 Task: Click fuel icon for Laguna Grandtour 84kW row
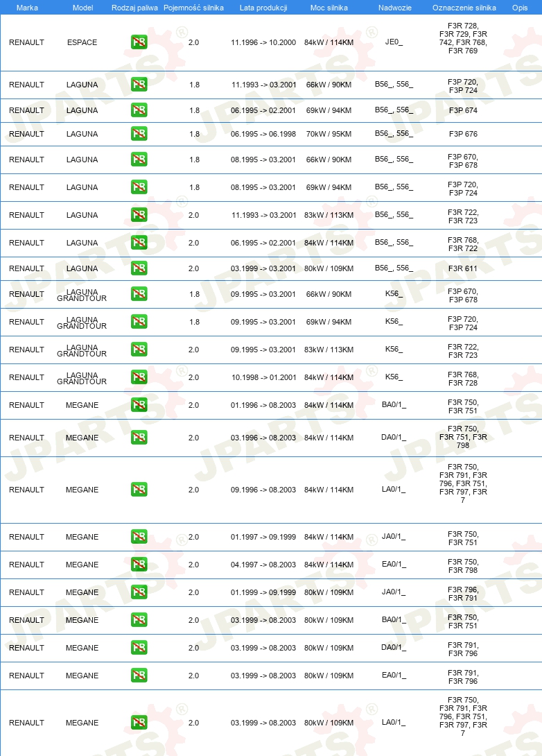(x=139, y=377)
